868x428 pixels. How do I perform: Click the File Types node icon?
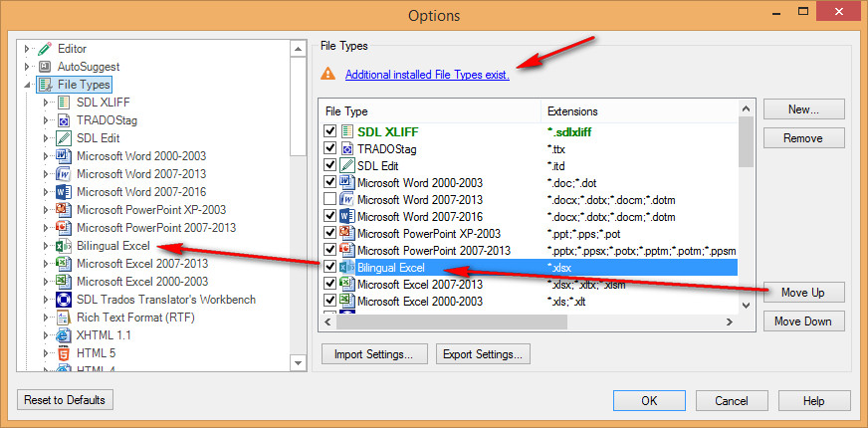pyautogui.click(x=45, y=85)
